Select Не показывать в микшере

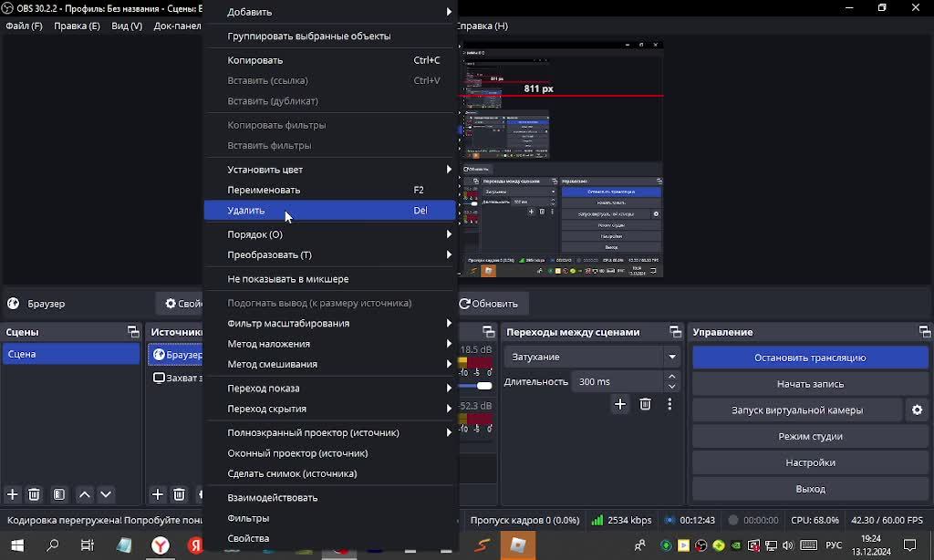329,279
